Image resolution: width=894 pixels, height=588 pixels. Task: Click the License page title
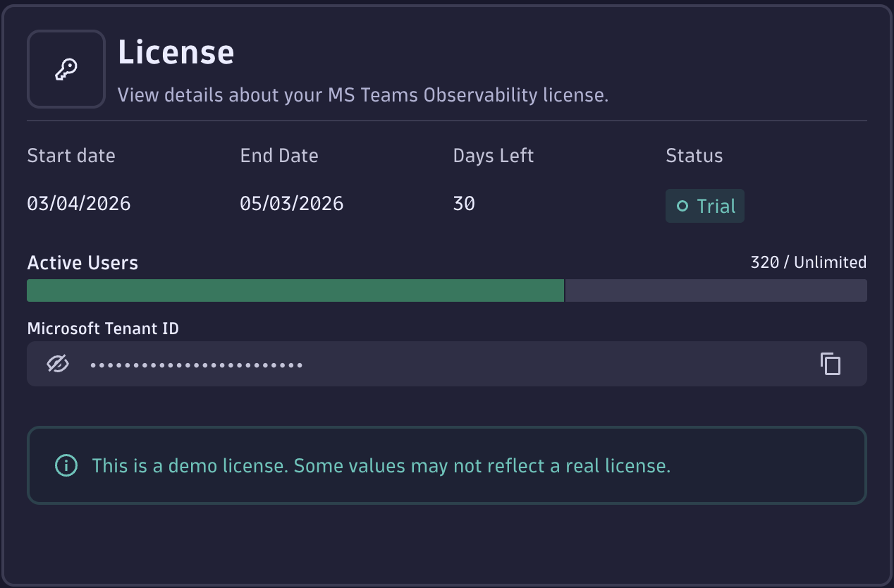(x=176, y=51)
